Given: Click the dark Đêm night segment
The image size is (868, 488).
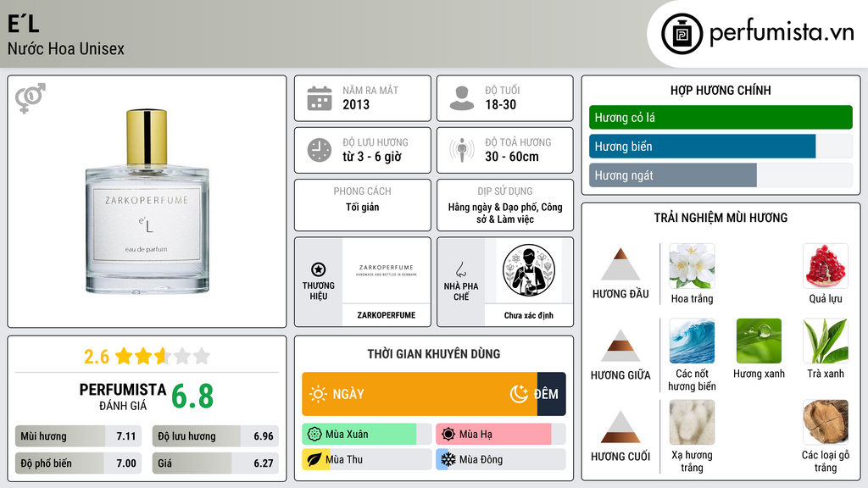Looking at the screenshot, I should pyautogui.click(x=551, y=394).
